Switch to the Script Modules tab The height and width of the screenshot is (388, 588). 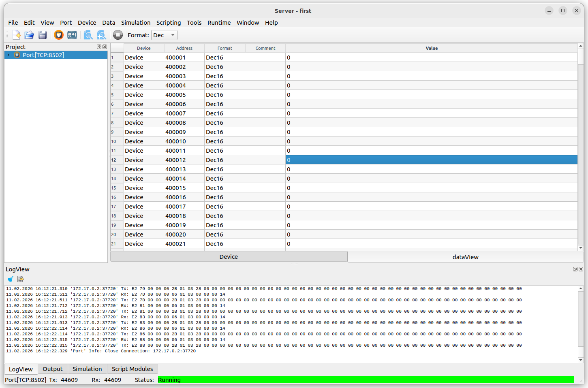coord(132,369)
